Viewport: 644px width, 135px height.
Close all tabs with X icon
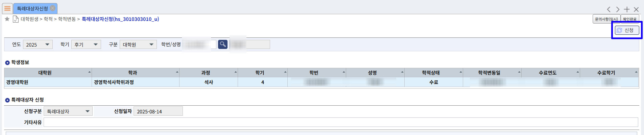click(636, 9)
